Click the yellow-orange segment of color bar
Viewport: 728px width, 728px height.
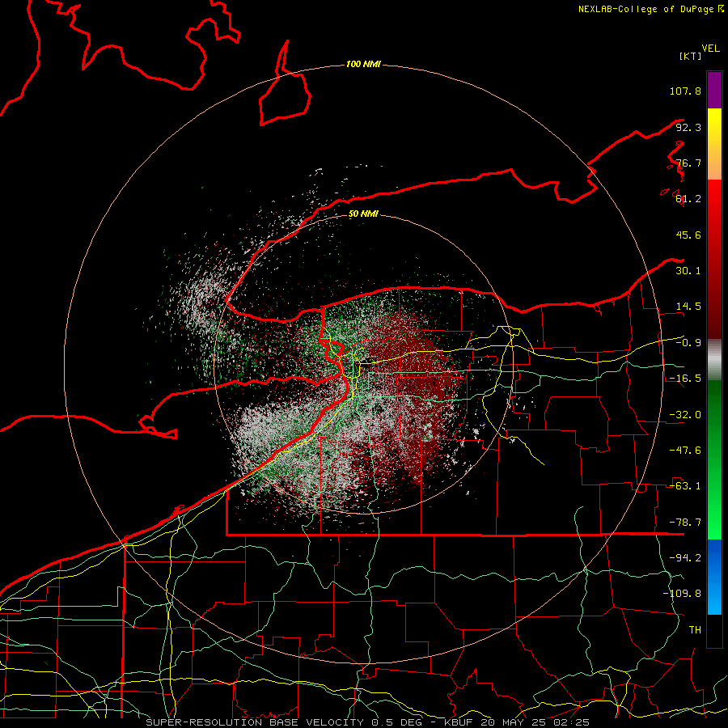714,144
